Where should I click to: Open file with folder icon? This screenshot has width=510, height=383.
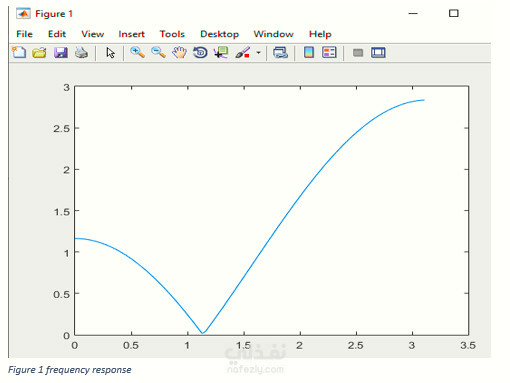click(x=39, y=52)
